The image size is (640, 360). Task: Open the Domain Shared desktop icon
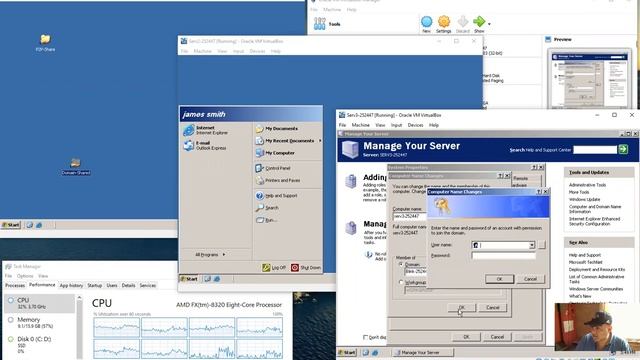pos(76,167)
